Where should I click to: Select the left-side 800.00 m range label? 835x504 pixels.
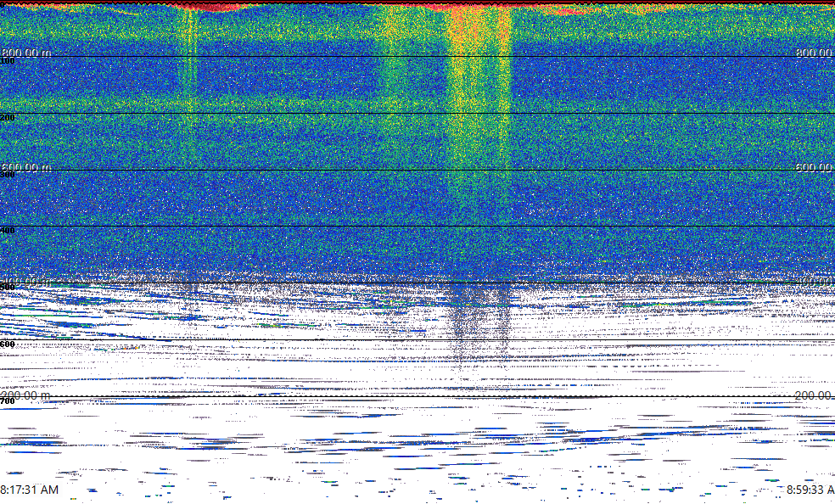pos(26,53)
